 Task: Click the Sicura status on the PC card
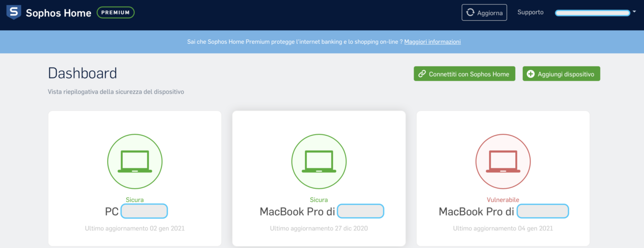[135, 200]
